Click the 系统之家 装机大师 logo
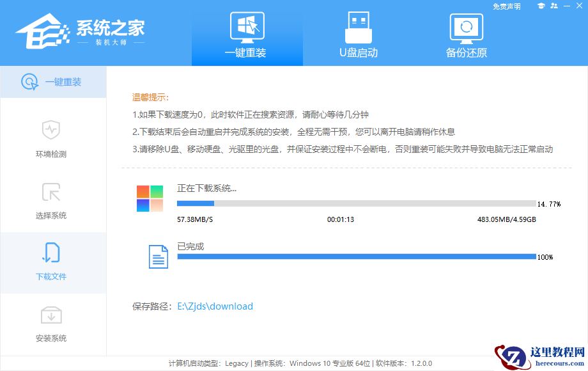The image size is (588, 371). pyautogui.click(x=83, y=31)
